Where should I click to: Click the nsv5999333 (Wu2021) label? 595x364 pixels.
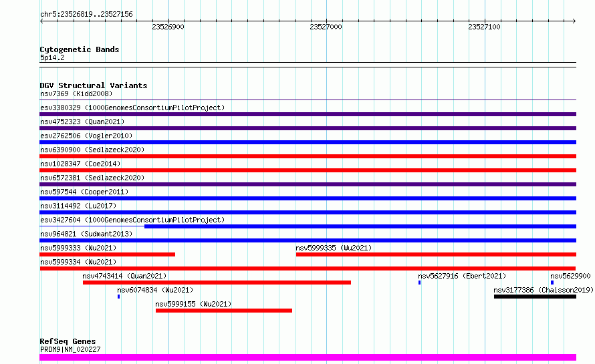(78, 248)
